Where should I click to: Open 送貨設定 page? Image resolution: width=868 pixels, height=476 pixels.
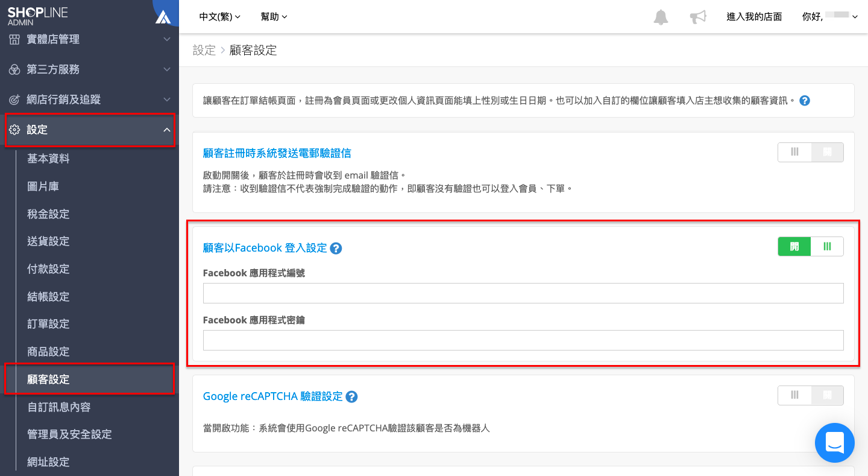[x=48, y=241]
